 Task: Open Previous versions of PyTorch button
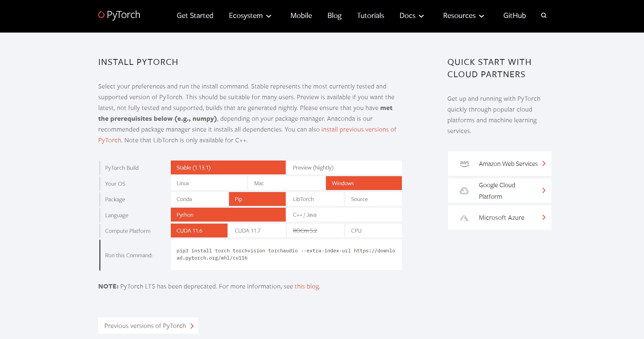click(148, 326)
